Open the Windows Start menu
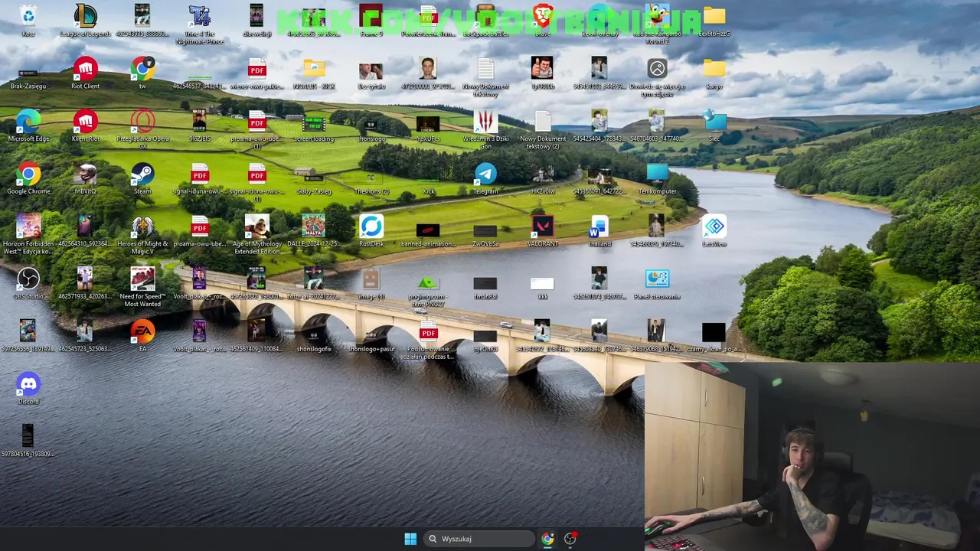The height and width of the screenshot is (551, 980). click(x=410, y=539)
